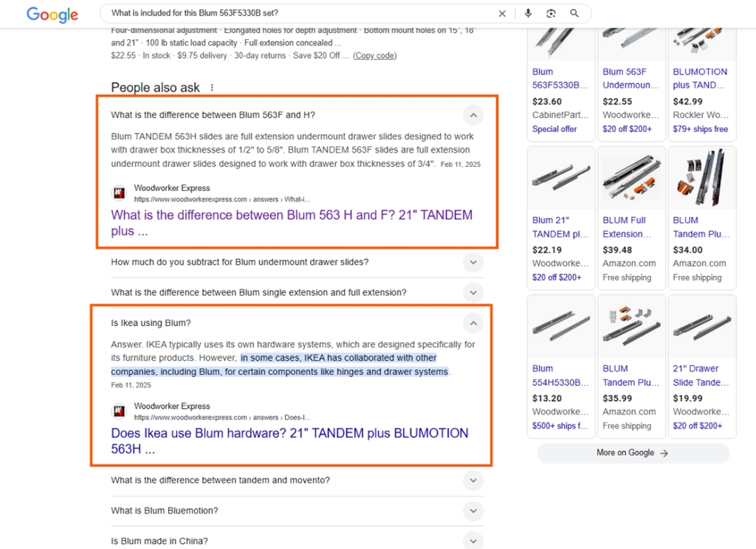
Task: Click '$500+ ships f...' offer text
Action: coord(560,426)
